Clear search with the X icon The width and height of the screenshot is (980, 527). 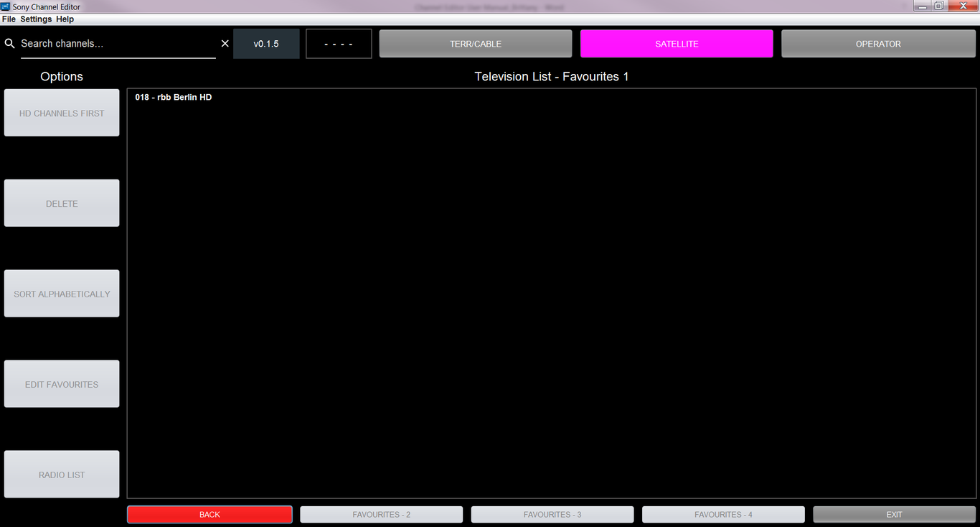[x=225, y=44]
